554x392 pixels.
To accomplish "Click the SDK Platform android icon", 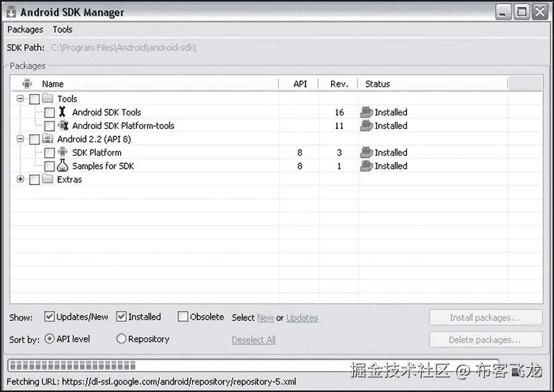I will click(x=62, y=152).
